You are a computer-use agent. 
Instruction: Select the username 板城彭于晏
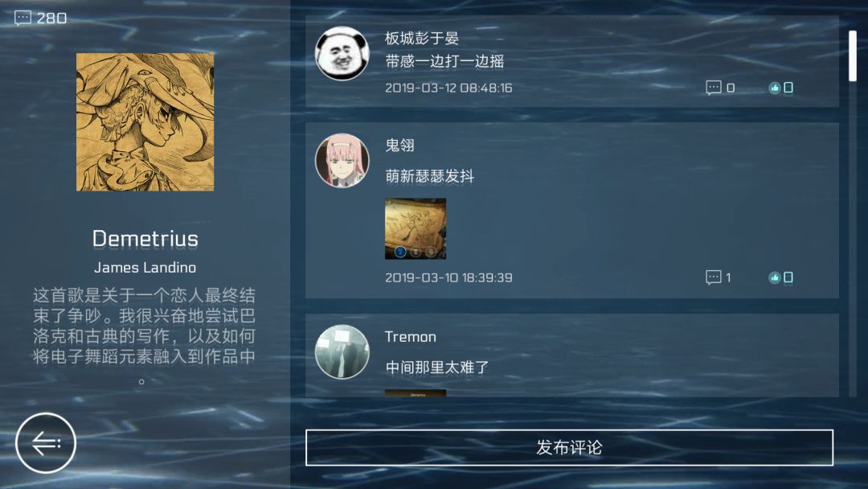pyautogui.click(x=422, y=39)
